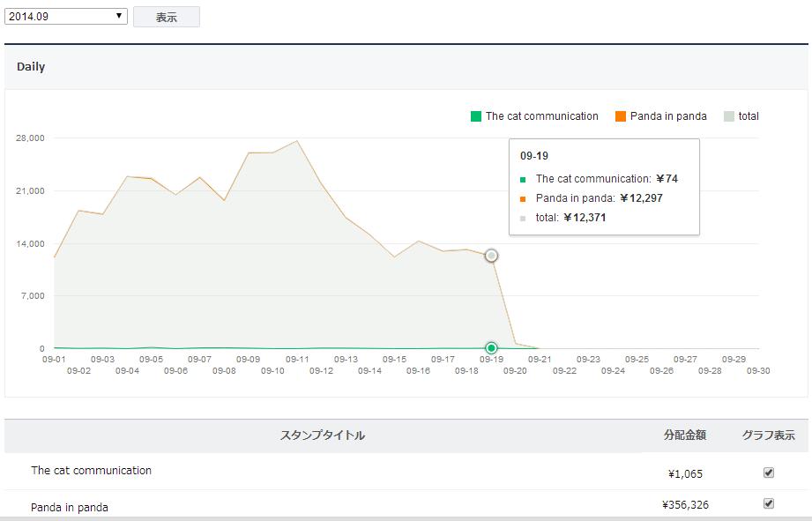Click the 'The cat communication' table row title
This screenshot has width=812, height=521.
91,471
